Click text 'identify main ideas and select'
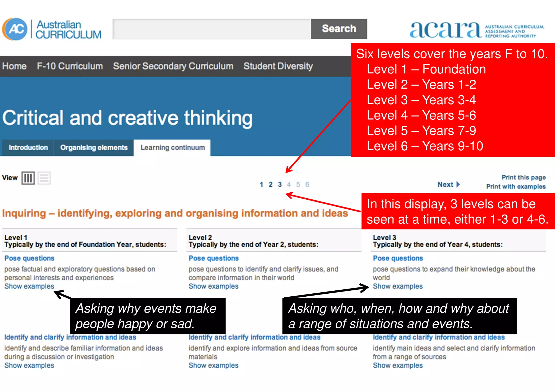Viewport: 555px width, 392px height. coord(419,348)
